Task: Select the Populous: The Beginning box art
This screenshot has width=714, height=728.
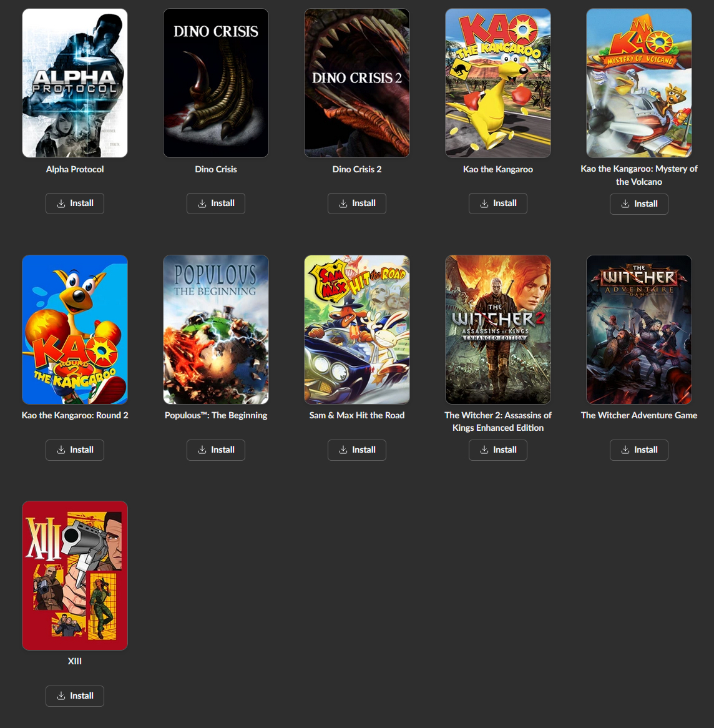Action: pyautogui.click(x=216, y=330)
